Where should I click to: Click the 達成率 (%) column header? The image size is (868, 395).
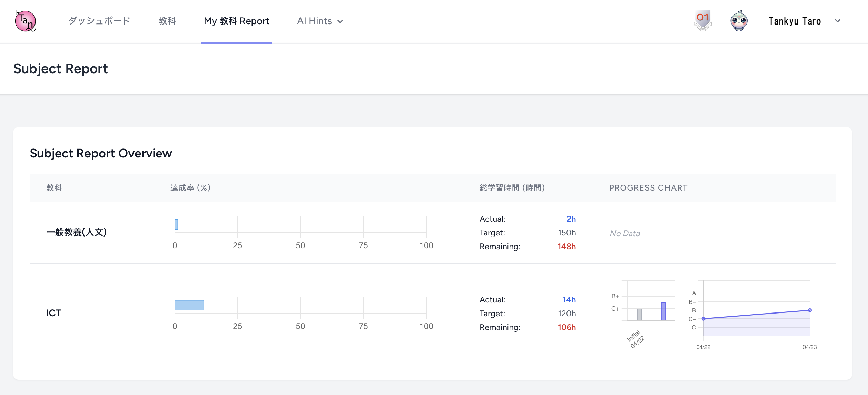[x=190, y=188]
